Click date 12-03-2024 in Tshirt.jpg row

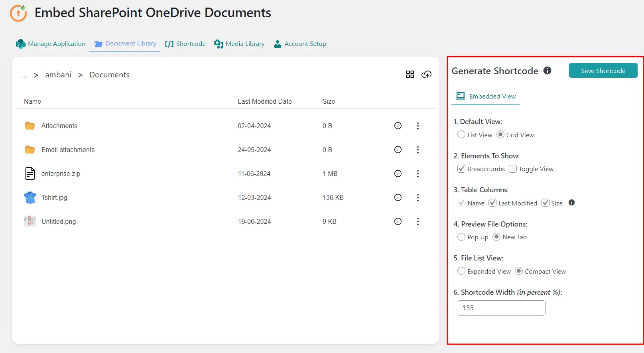tap(254, 197)
